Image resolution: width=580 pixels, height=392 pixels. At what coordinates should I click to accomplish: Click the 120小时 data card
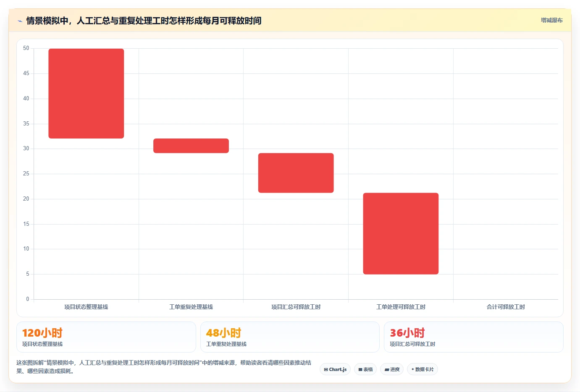(x=106, y=337)
